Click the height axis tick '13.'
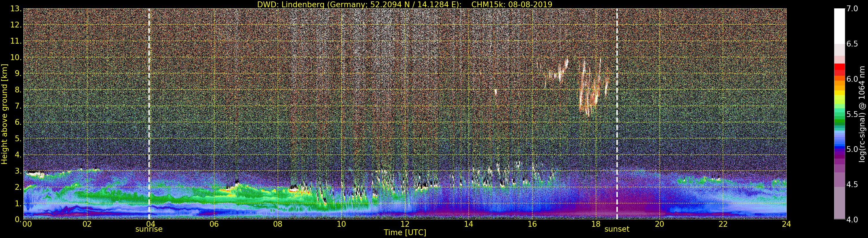868x238 pixels. click(16, 9)
